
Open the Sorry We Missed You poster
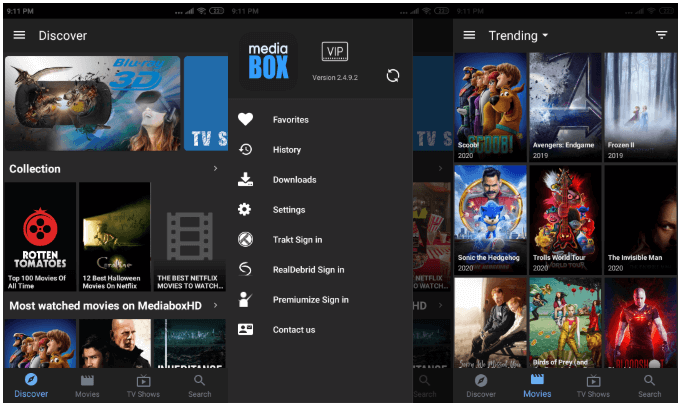pos(492,324)
